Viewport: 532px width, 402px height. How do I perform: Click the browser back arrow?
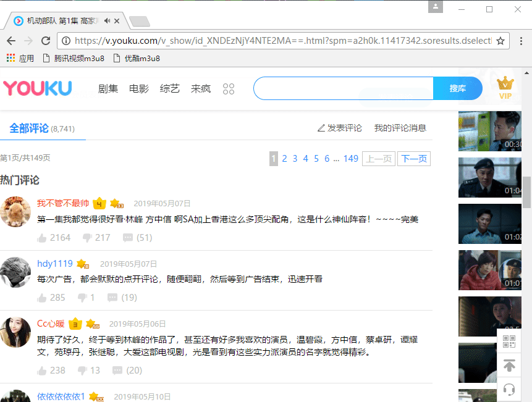(x=11, y=41)
